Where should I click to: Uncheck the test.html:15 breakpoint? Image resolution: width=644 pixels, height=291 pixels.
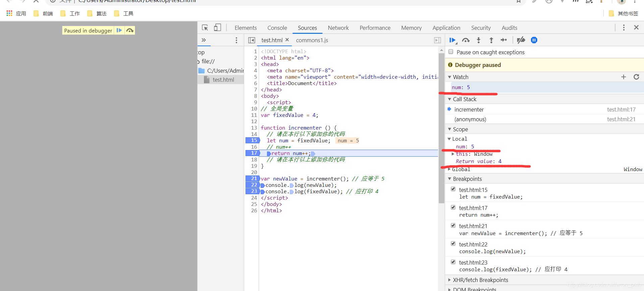point(453,189)
